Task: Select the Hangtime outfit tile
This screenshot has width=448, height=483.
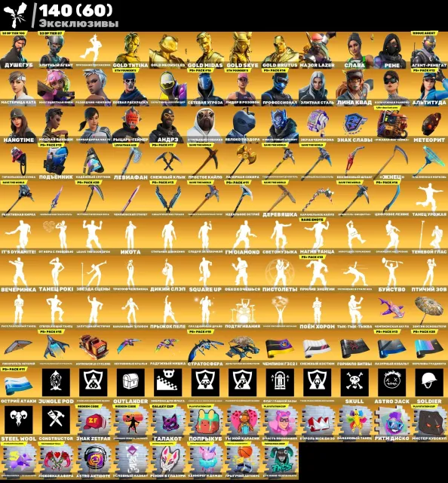Action: click(19, 125)
